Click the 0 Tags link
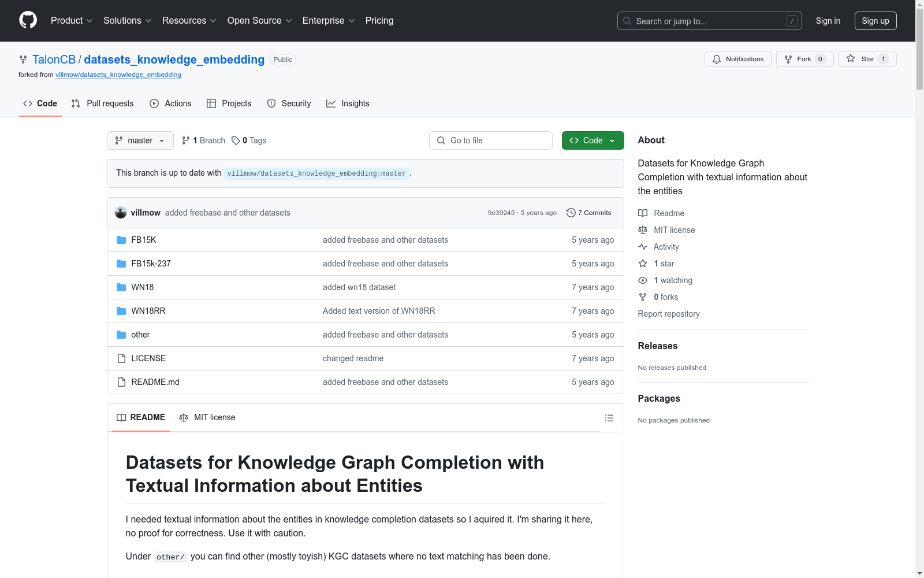This screenshot has height=578, width=924. pyautogui.click(x=249, y=140)
